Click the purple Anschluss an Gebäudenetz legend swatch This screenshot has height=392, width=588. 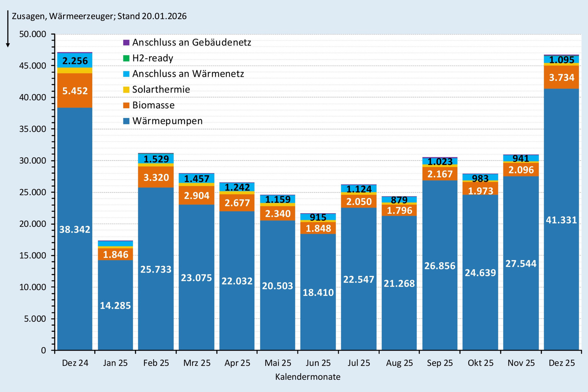(x=126, y=43)
